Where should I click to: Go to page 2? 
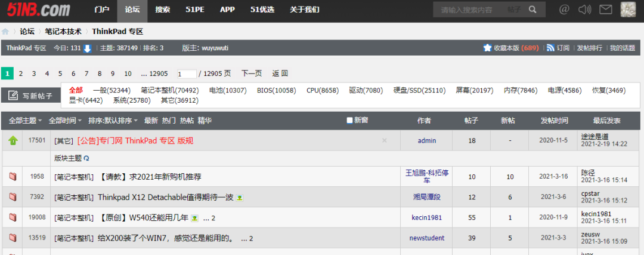tap(20, 73)
